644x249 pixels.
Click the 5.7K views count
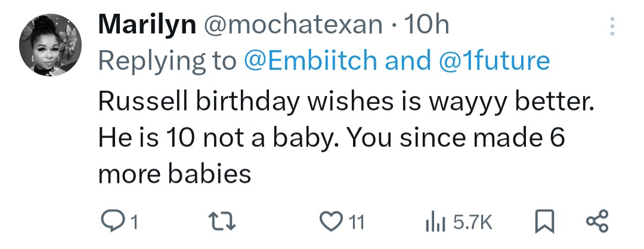[473, 223]
